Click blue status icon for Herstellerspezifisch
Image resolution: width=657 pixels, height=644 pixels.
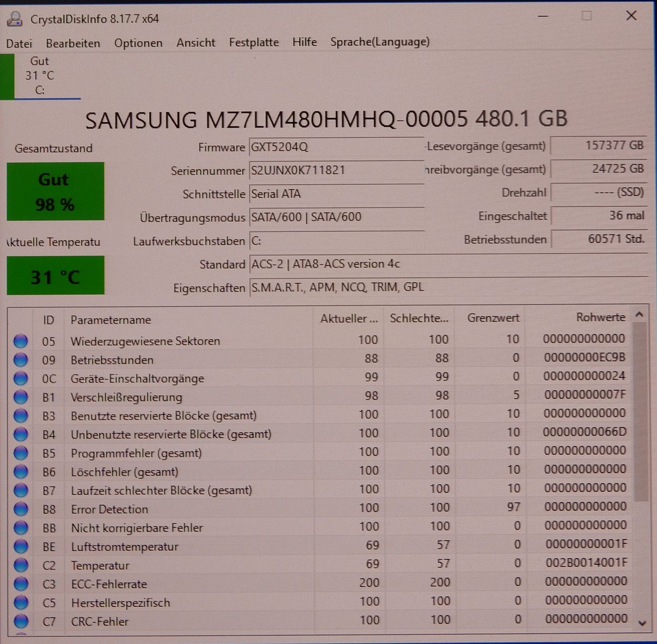click(21, 602)
